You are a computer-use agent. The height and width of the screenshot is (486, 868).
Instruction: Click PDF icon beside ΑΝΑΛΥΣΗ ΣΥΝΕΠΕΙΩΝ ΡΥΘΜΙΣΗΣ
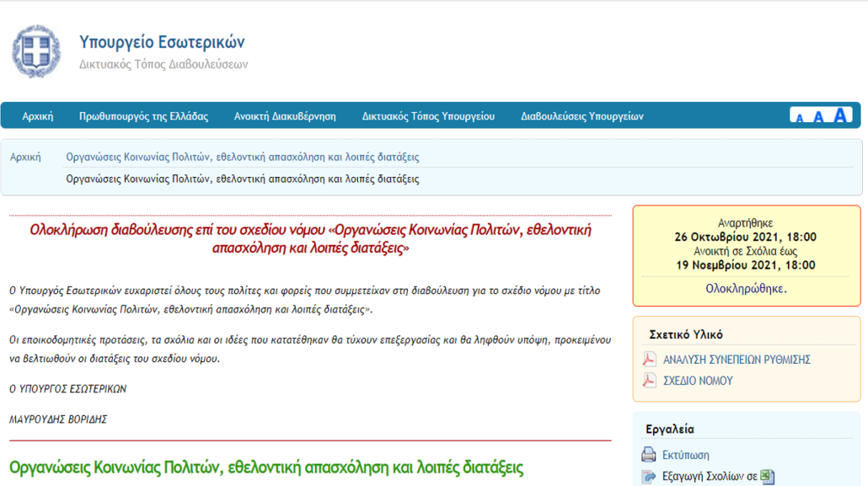[649, 360]
